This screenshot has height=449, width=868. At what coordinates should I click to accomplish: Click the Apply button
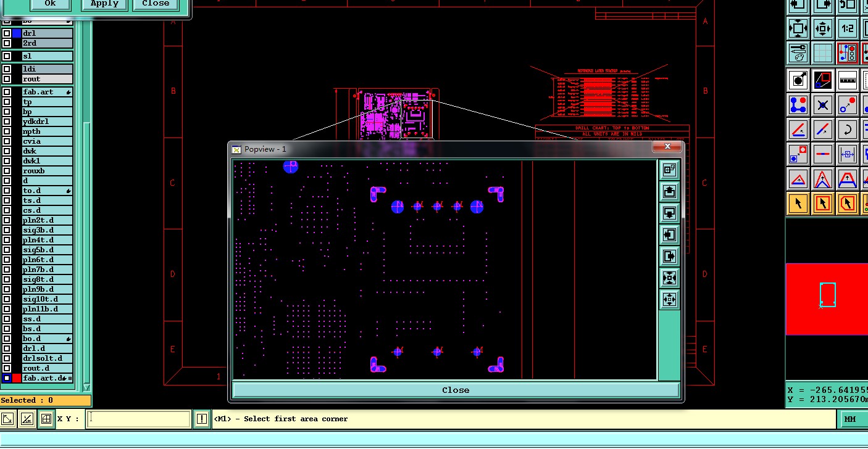coord(104,4)
